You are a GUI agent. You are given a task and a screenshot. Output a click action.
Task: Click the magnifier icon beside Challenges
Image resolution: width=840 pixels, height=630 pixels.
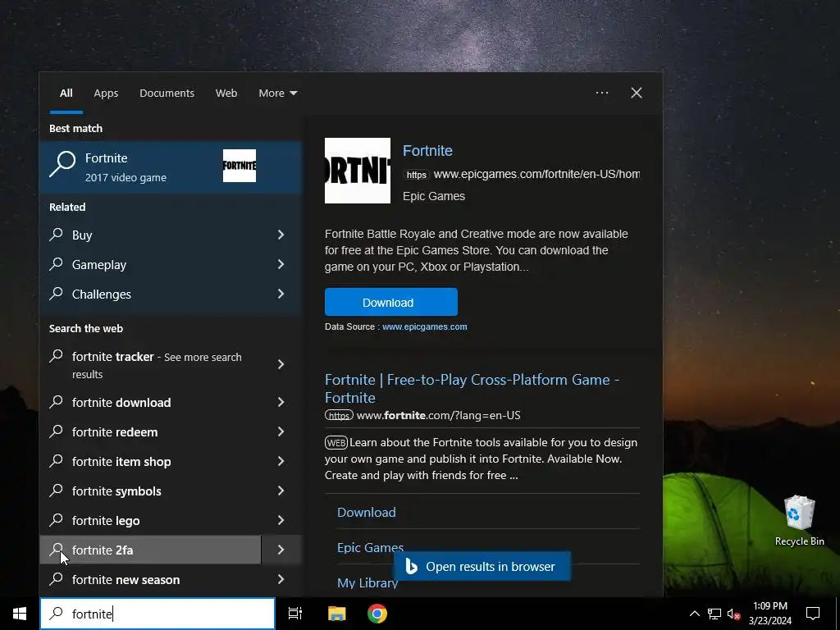pyautogui.click(x=57, y=293)
